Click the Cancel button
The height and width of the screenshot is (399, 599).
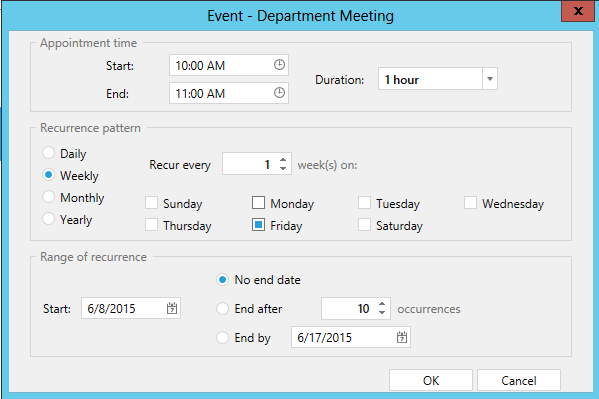(519, 380)
